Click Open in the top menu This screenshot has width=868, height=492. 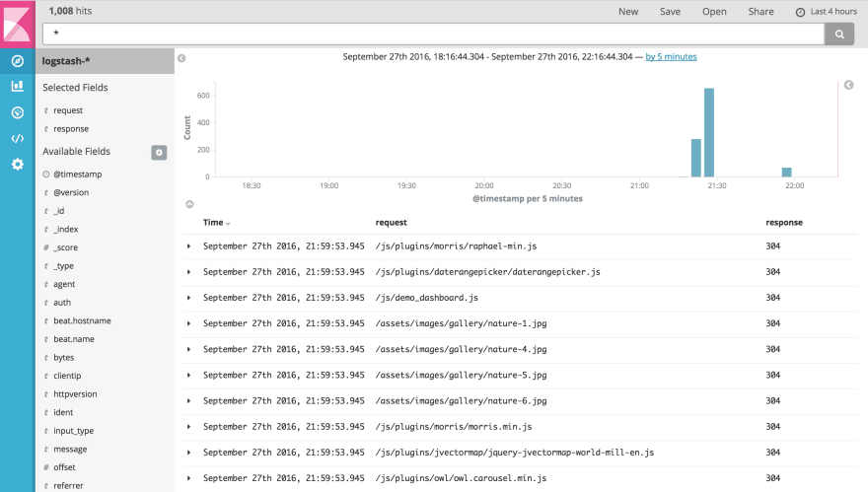[714, 12]
